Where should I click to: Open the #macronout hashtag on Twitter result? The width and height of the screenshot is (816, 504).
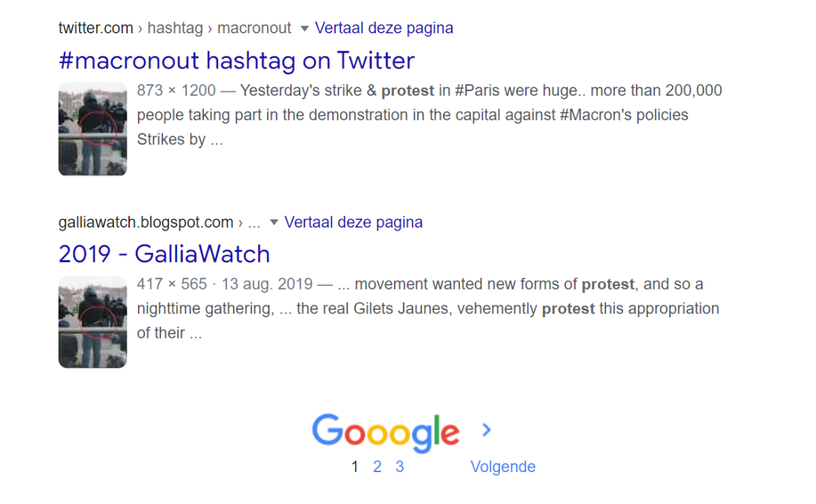pyautogui.click(x=236, y=60)
